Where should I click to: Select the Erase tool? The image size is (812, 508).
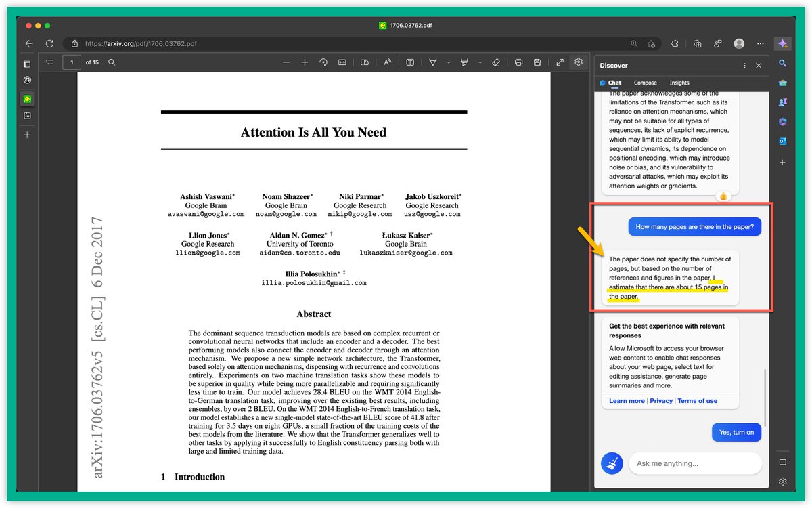pos(496,62)
